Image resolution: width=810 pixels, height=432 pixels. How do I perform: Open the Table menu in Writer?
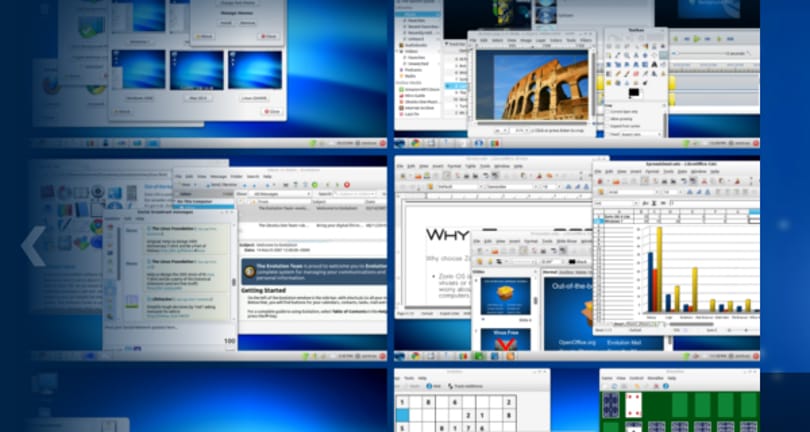470,166
